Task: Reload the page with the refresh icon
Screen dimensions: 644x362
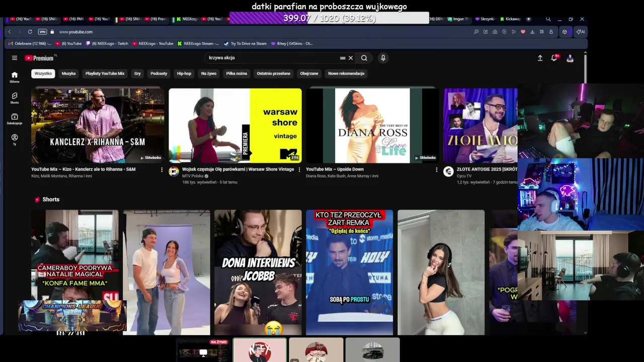Action: 30,32
